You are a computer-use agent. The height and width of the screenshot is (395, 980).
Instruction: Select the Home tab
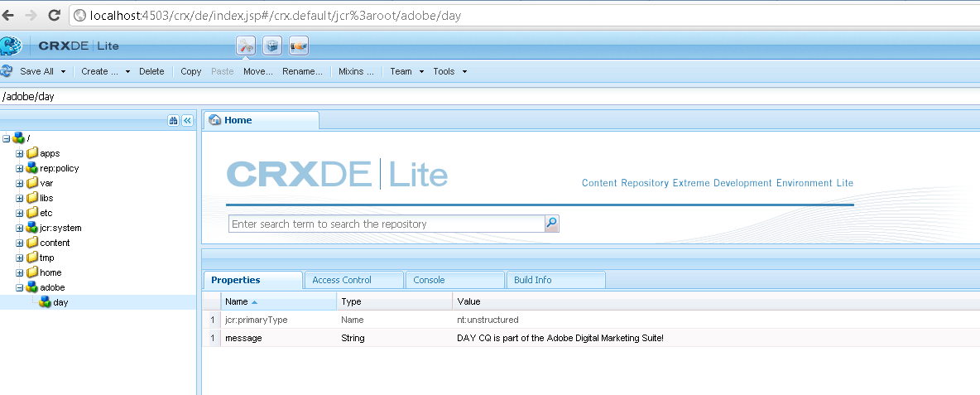tap(262, 120)
